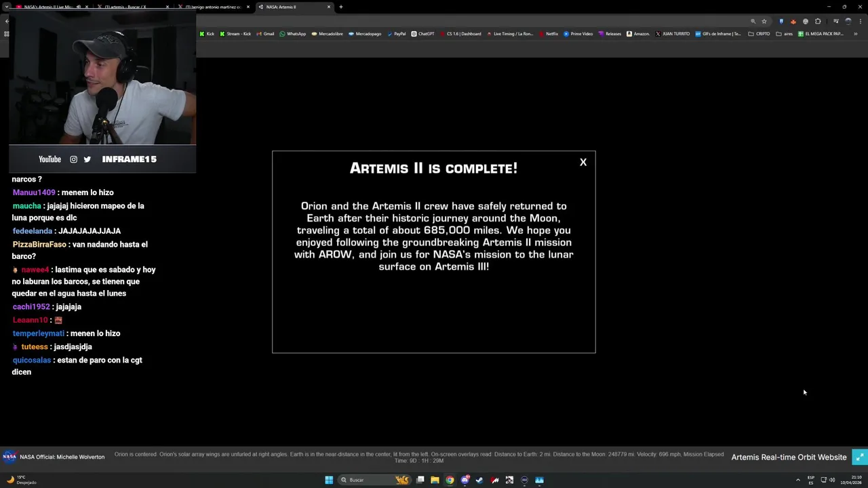The height and width of the screenshot is (488, 868).
Task: Click the NASA logo in caption bar
Action: pyautogui.click(x=9, y=457)
